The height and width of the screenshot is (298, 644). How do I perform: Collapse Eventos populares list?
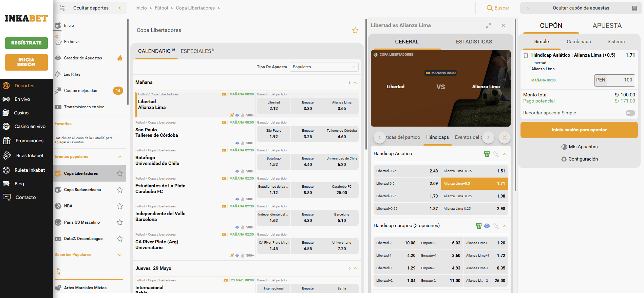click(x=120, y=156)
